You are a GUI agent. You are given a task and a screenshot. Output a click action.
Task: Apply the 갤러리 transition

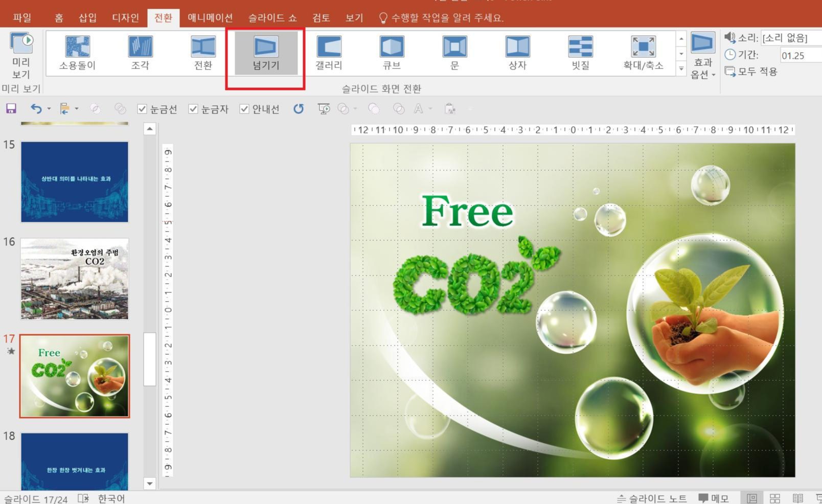pyautogui.click(x=329, y=53)
